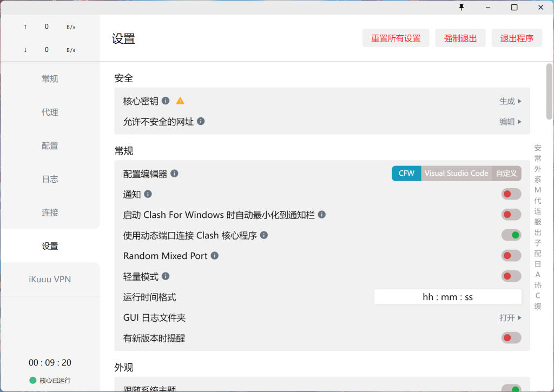Enable the 通知 notification toggle
The height and width of the screenshot is (392, 554).
[x=511, y=194]
